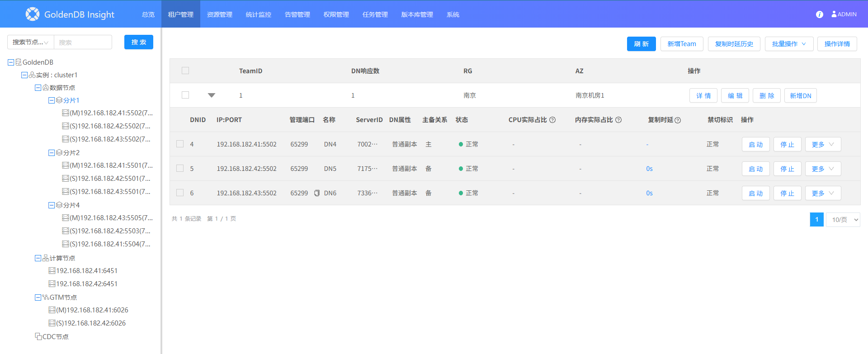The image size is (868, 354).
Task: Click server icon for 192.168.182.42:6451
Action: (52, 284)
